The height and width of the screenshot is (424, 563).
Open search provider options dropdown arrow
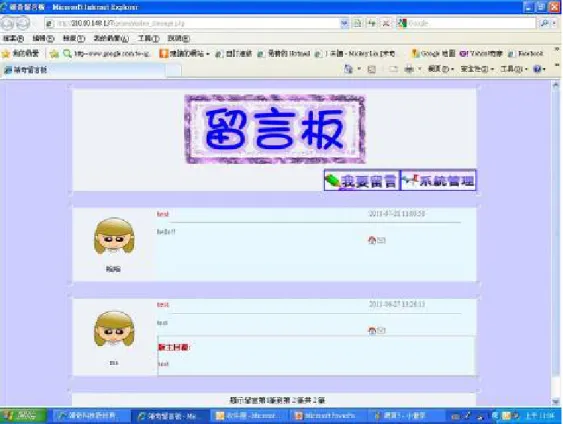pyautogui.click(x=554, y=23)
